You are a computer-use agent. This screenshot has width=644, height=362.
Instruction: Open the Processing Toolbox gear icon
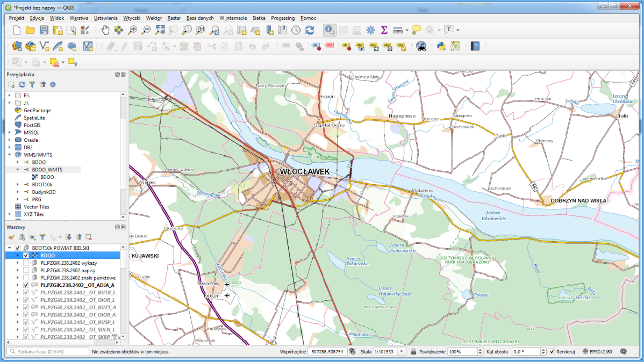tap(370, 30)
